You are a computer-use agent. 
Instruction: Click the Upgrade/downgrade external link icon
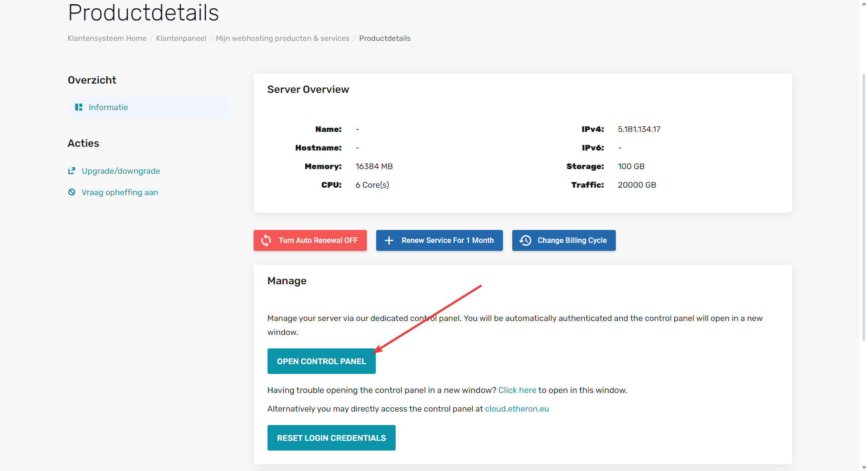72,171
